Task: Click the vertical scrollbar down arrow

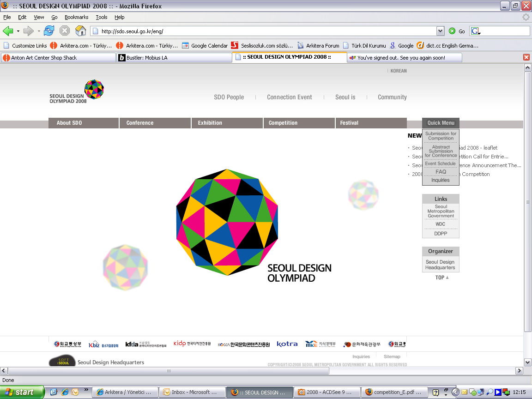Action: pos(527,363)
